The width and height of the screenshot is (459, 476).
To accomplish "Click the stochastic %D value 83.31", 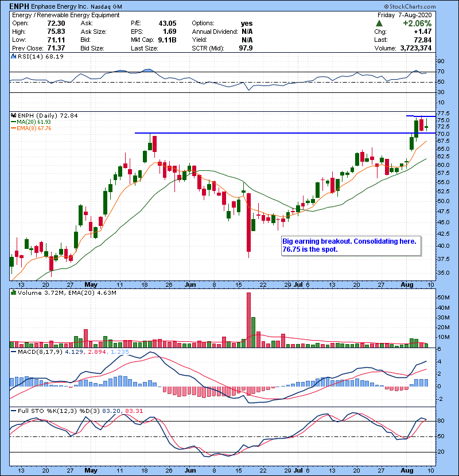I will click(134, 411).
